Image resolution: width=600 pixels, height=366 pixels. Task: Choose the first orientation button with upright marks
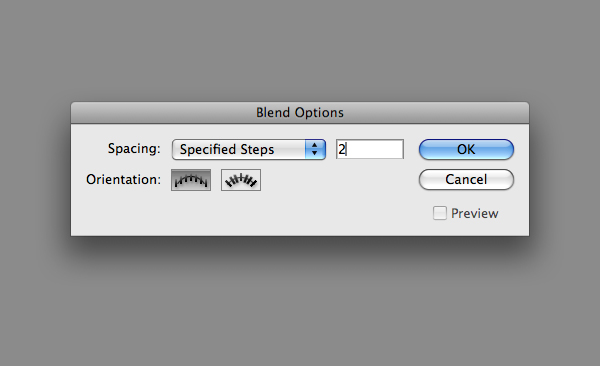(x=191, y=180)
